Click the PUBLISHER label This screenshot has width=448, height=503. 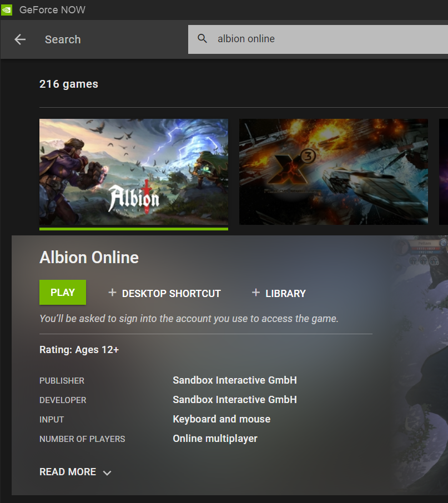pyautogui.click(x=62, y=381)
